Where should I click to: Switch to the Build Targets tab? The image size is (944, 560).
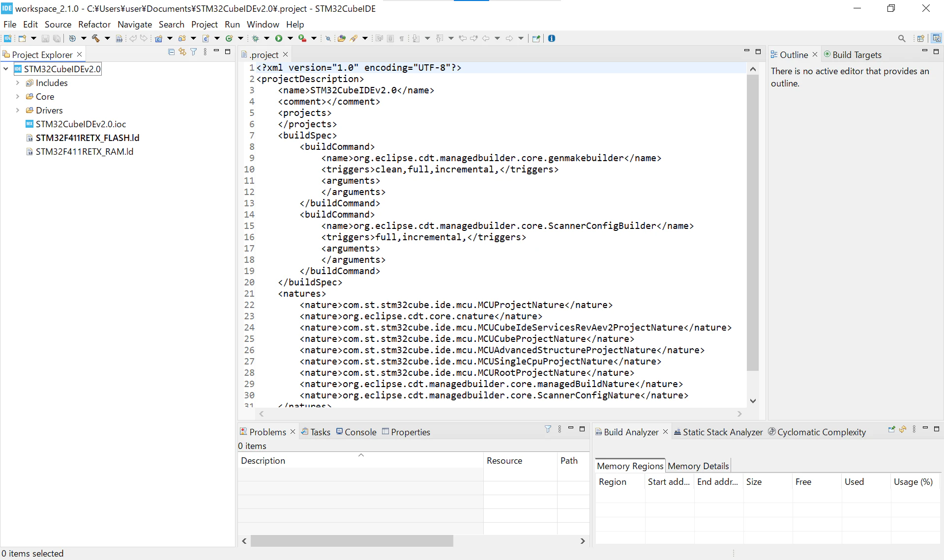853,55
